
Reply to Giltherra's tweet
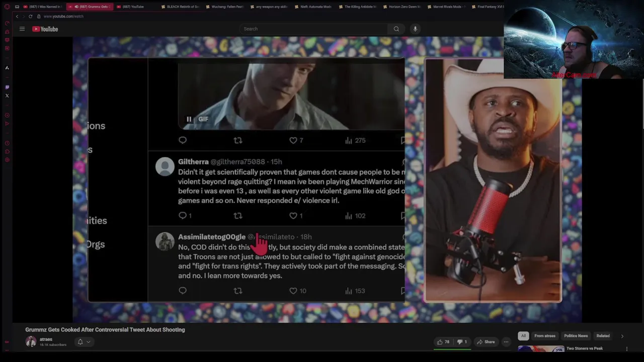click(x=185, y=216)
